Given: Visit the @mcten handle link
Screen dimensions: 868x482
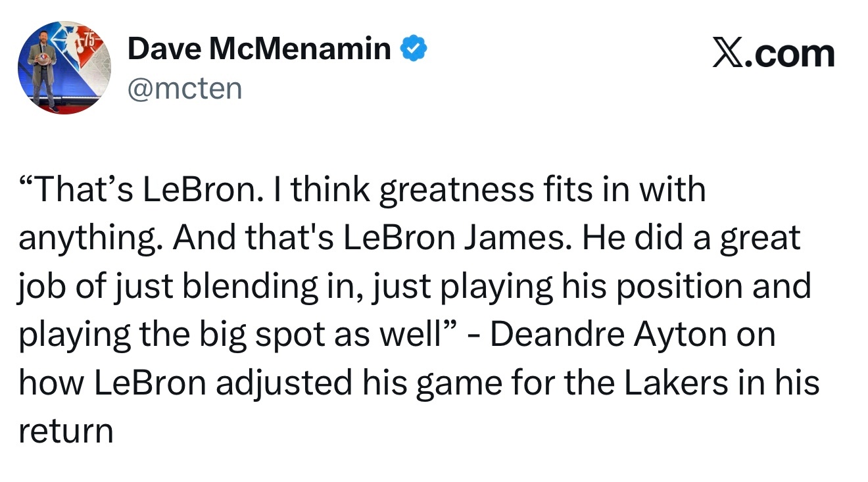Looking at the screenshot, I should 185,88.
